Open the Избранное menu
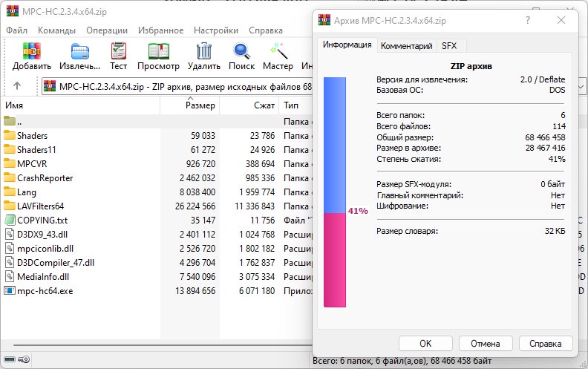The height and width of the screenshot is (369, 588). 160,30
